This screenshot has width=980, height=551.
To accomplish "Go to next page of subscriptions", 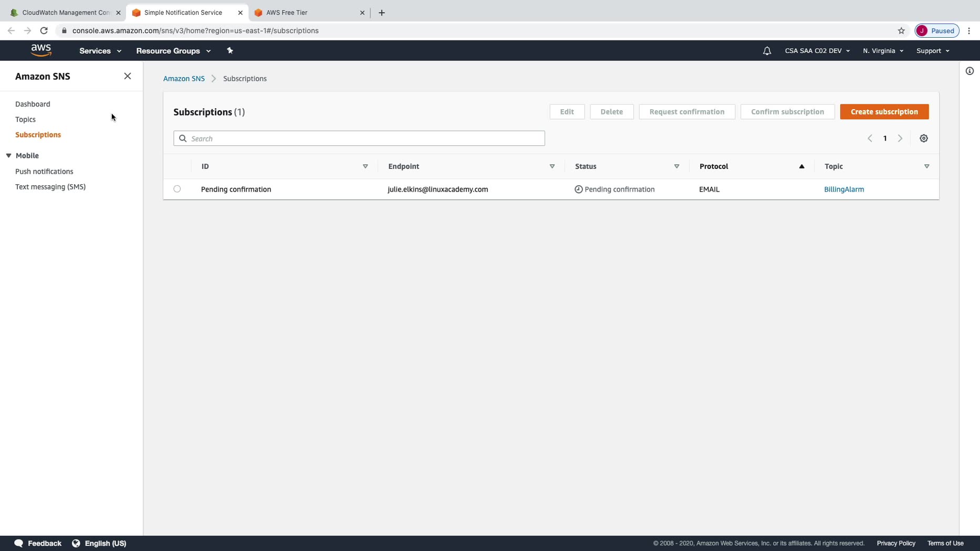I will coord(900,139).
